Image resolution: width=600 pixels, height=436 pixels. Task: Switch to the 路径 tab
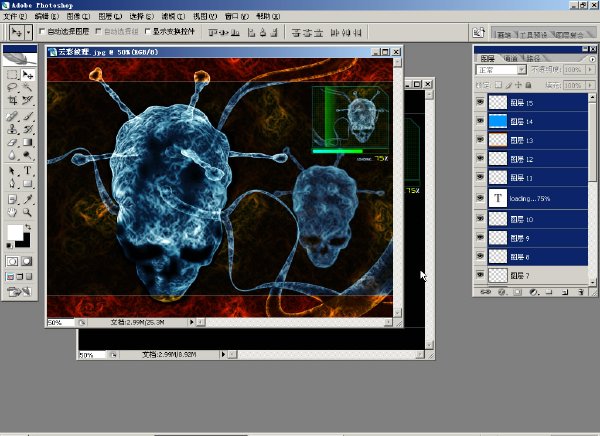(x=533, y=58)
